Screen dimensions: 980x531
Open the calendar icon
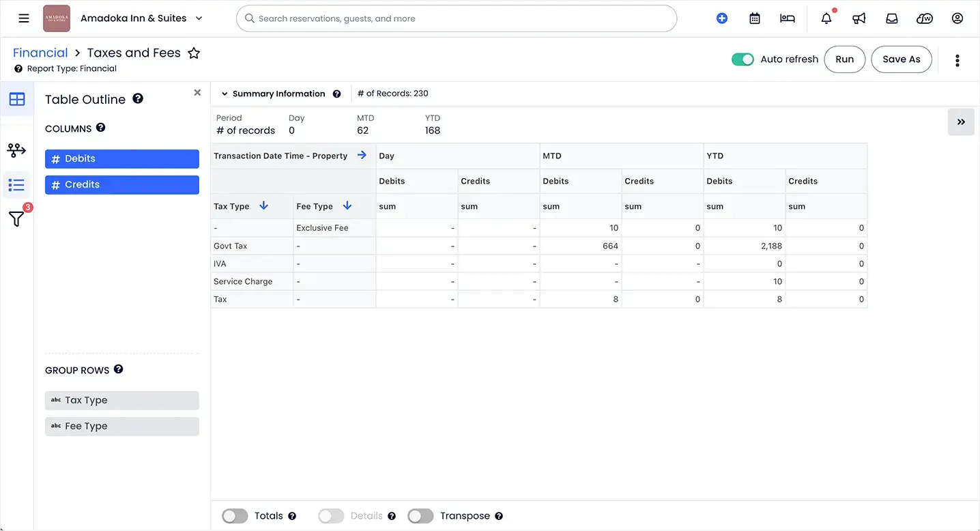pos(755,18)
